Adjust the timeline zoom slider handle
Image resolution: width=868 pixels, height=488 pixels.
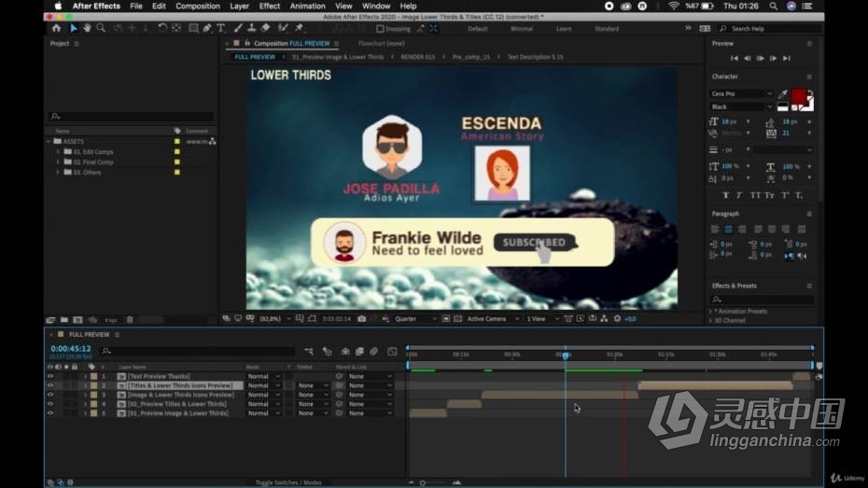[x=423, y=483]
